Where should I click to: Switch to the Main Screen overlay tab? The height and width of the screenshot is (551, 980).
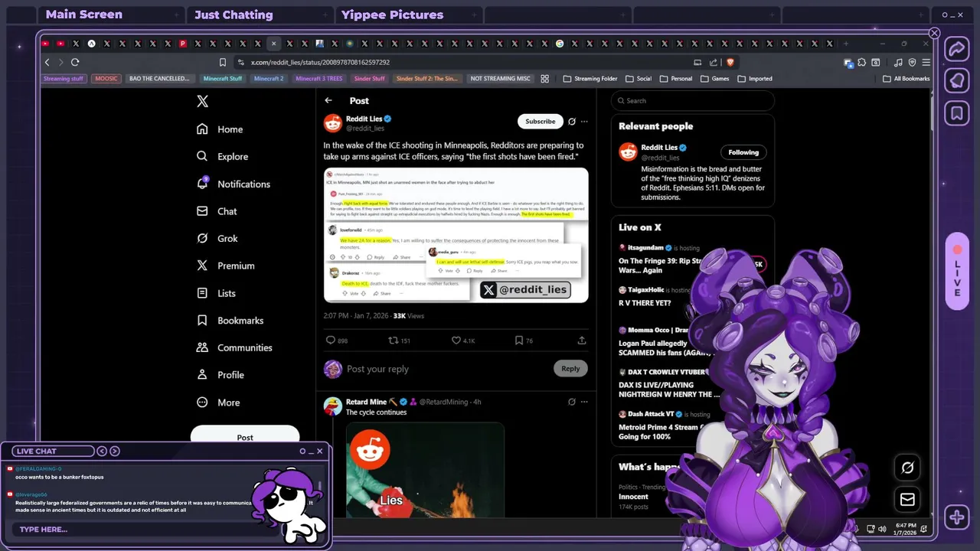pyautogui.click(x=83, y=15)
